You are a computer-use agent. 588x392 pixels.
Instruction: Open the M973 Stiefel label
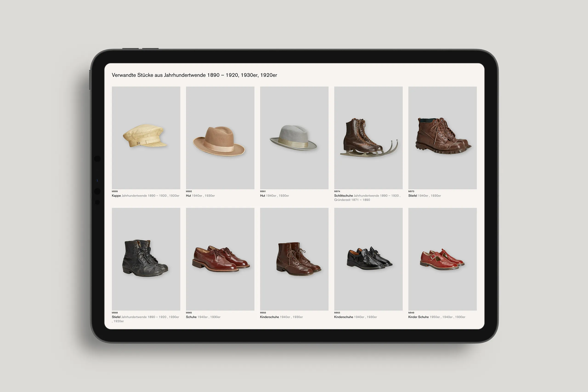412,196
